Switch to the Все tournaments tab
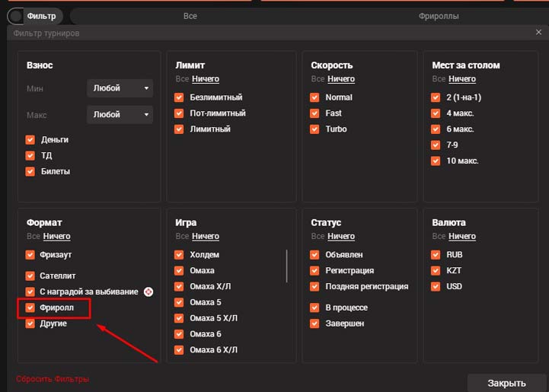 pyautogui.click(x=190, y=15)
